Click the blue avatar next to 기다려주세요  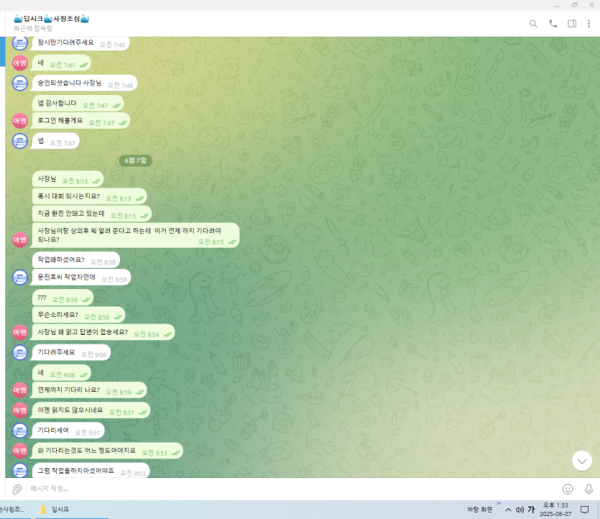click(x=20, y=353)
